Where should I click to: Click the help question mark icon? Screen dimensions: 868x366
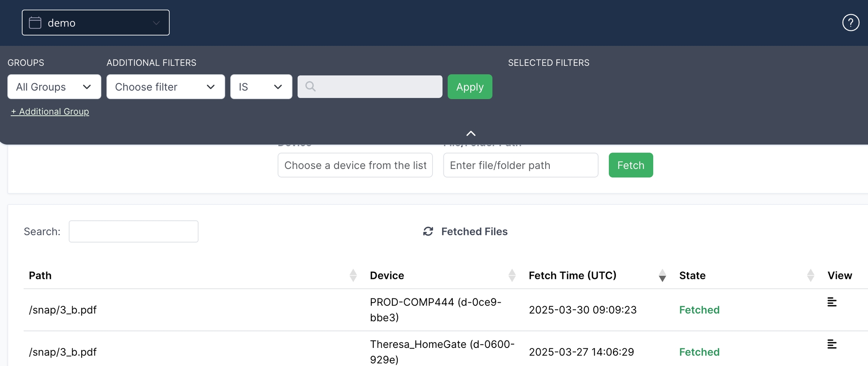(x=850, y=23)
